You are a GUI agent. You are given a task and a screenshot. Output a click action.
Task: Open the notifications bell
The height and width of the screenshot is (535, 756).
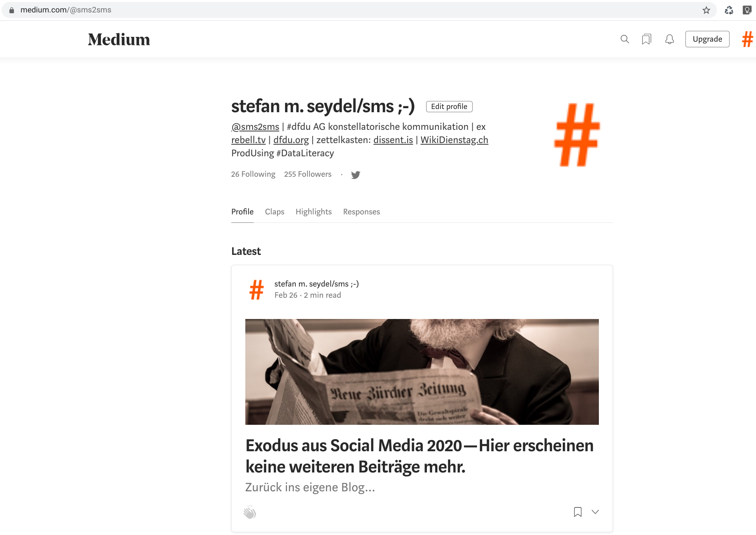[x=669, y=39]
